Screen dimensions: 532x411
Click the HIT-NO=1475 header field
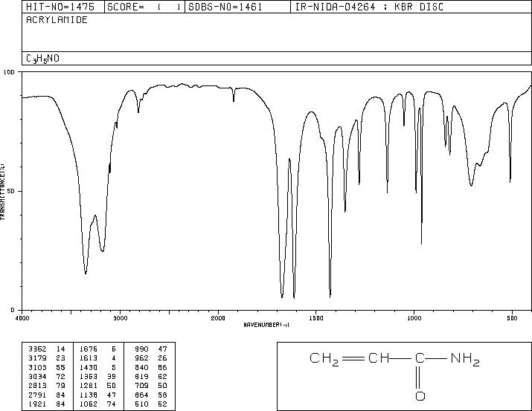(x=63, y=7)
